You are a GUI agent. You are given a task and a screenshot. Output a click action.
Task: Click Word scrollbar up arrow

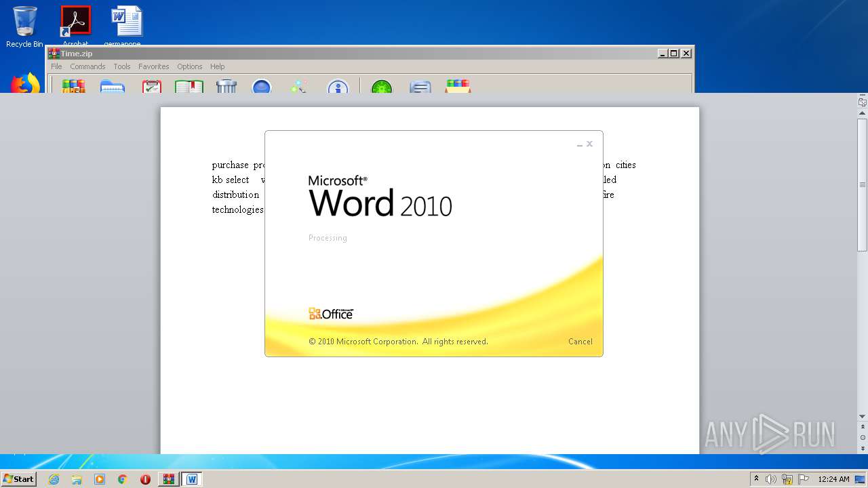863,115
